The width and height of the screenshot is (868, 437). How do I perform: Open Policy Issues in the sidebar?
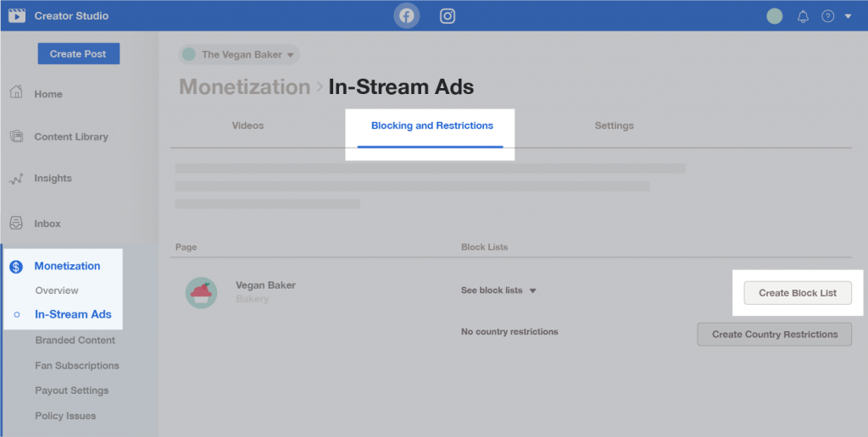point(65,416)
